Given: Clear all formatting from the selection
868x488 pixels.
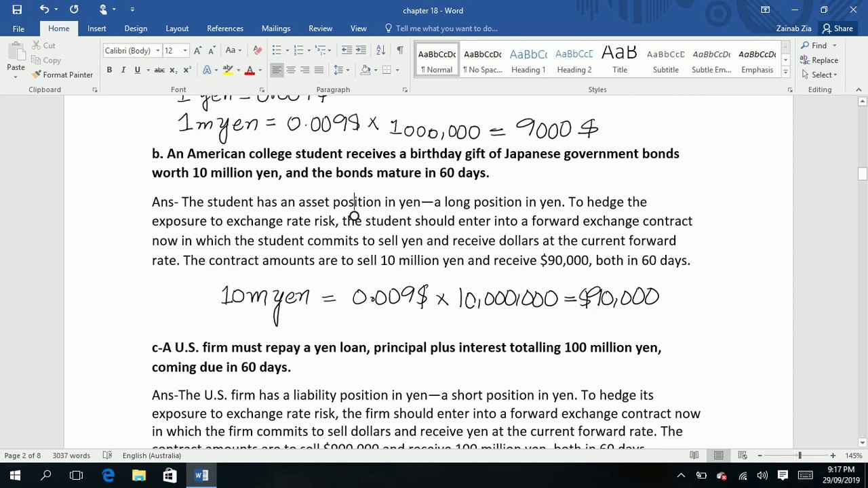Looking at the screenshot, I should coord(257,50).
